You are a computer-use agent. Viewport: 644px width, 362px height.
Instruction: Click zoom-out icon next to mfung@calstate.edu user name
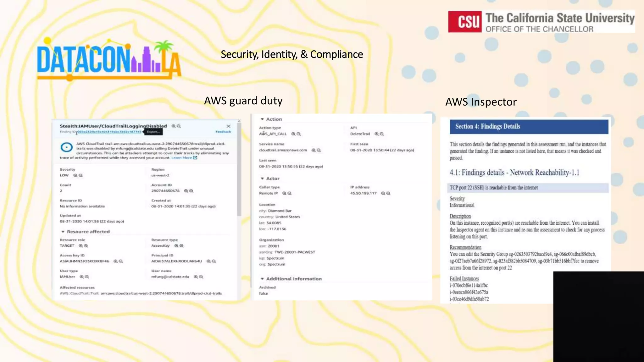pyautogui.click(x=201, y=277)
